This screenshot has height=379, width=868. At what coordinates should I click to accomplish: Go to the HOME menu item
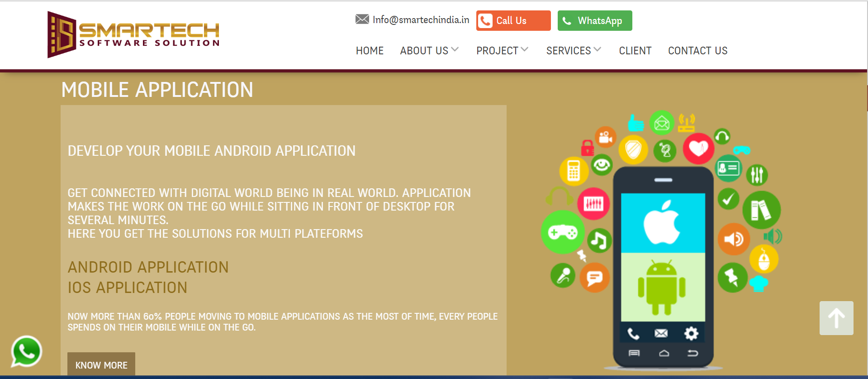(370, 51)
